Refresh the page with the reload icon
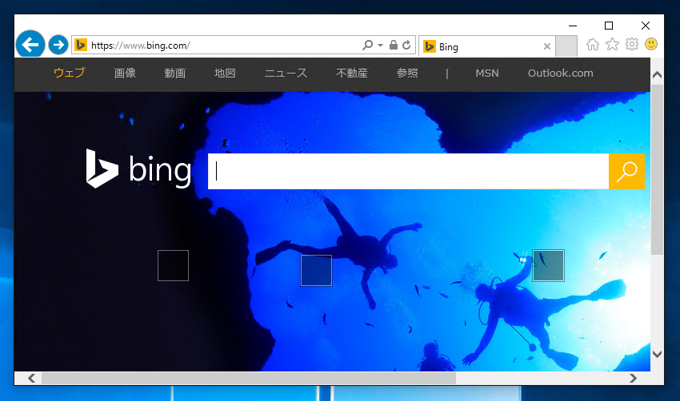The image size is (680, 401). [x=406, y=45]
